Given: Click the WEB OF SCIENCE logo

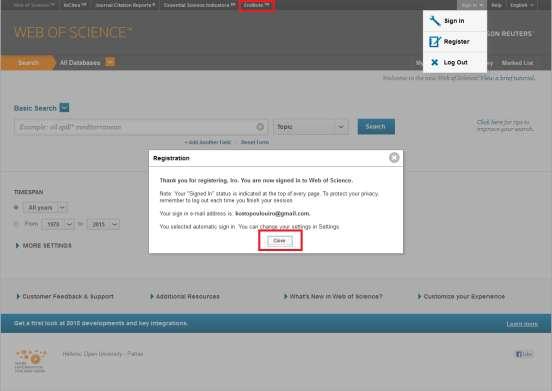Looking at the screenshot, I should coord(73,32).
